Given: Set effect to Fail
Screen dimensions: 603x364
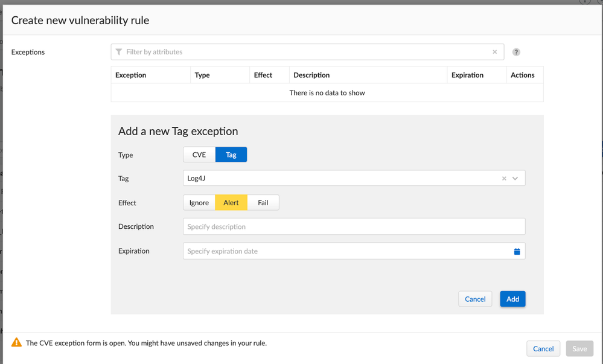Looking at the screenshot, I should (x=263, y=203).
